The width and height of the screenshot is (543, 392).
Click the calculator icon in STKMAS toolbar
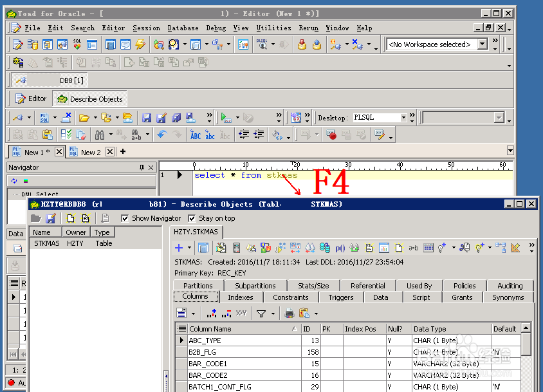pyautogui.click(x=236, y=248)
